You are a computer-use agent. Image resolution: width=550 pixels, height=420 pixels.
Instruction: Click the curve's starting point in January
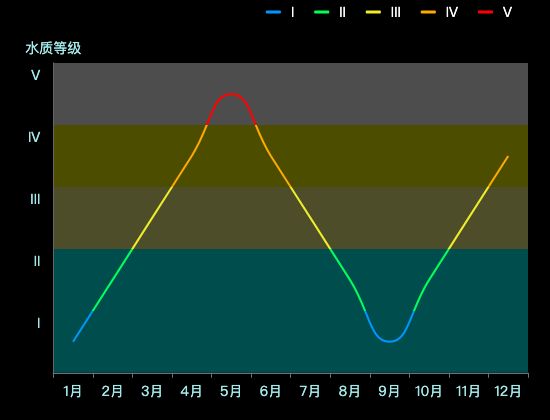coord(73,341)
